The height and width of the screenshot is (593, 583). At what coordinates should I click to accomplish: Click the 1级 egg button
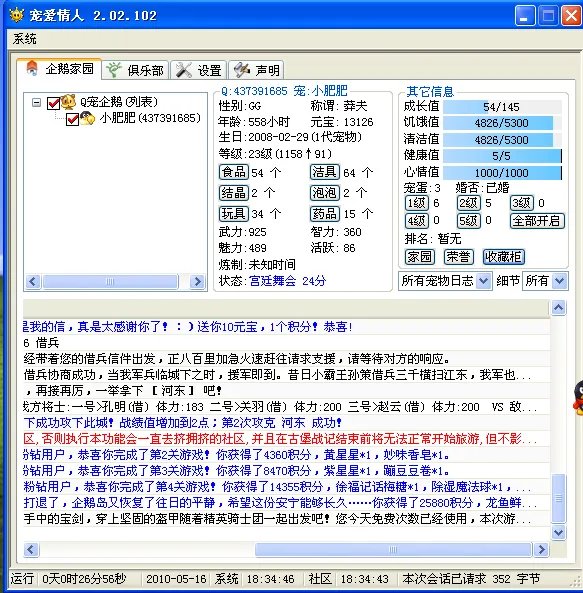(417, 203)
